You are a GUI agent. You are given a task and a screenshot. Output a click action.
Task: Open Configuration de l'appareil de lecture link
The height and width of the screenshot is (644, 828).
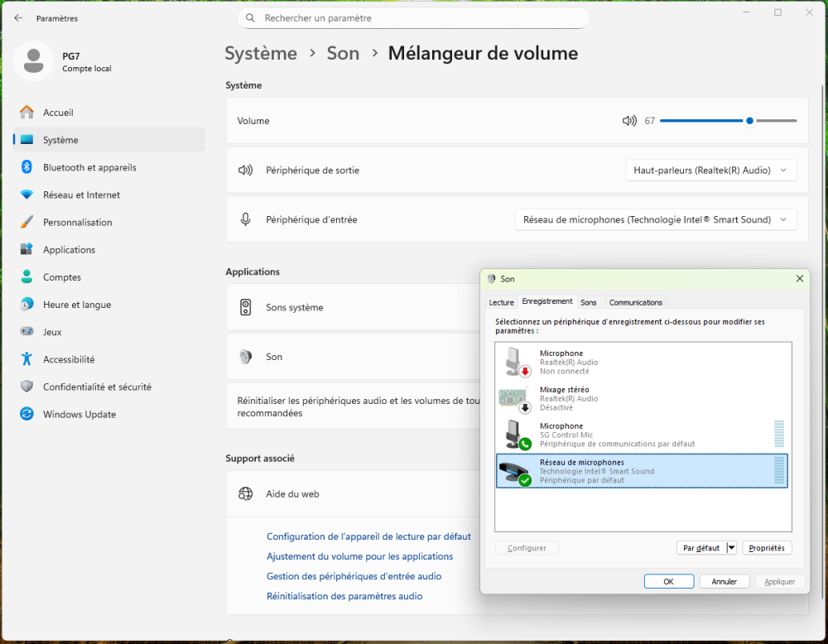(368, 536)
